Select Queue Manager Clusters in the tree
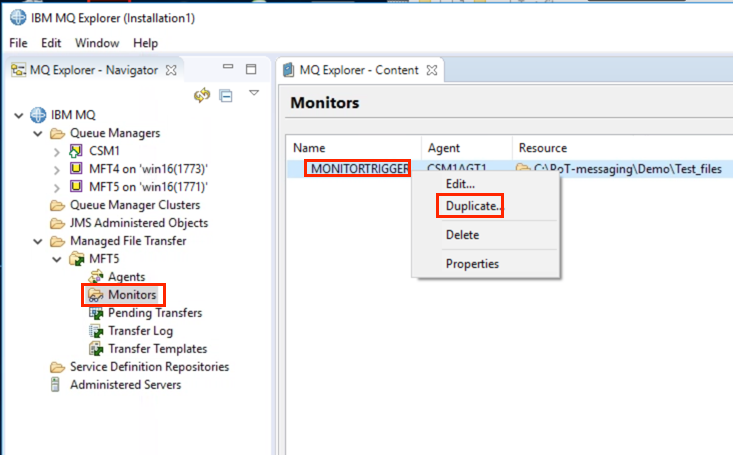The image size is (733, 455). 135,205
